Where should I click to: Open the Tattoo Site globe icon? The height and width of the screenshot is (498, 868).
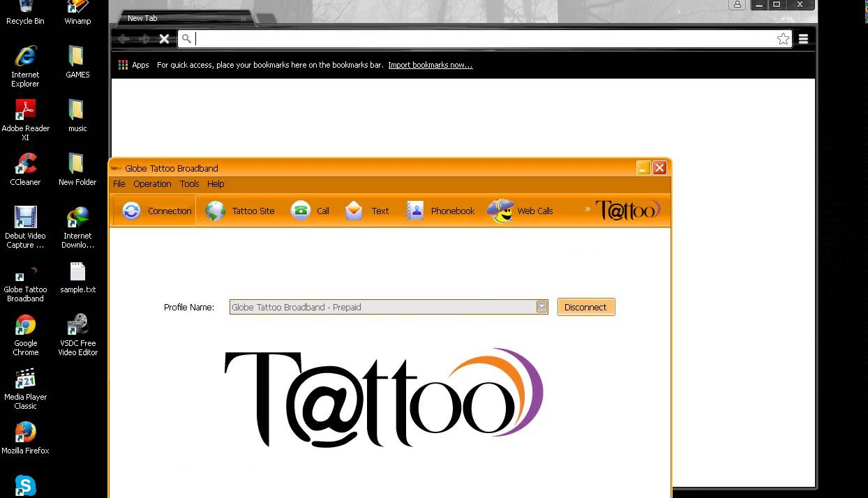point(216,211)
